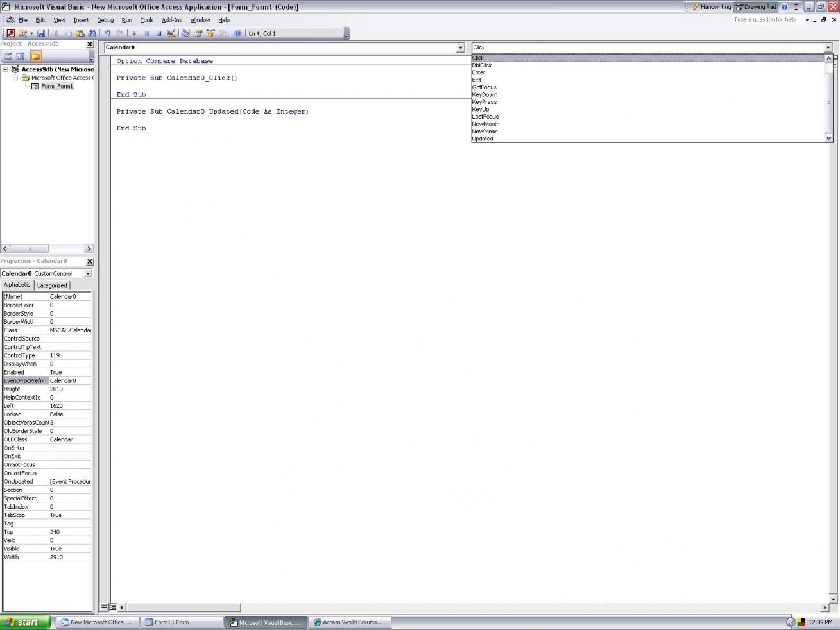Switch to New Microsoft Office taskbar button

(x=99, y=622)
